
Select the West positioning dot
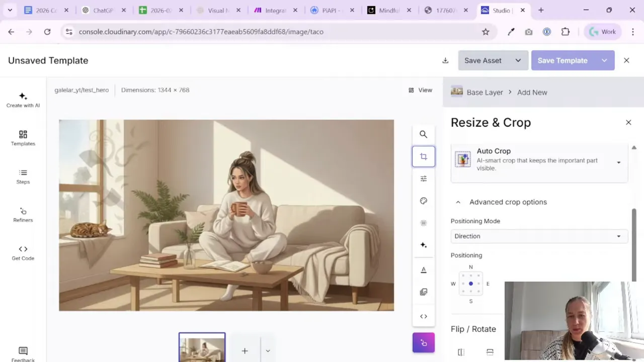tap(463, 284)
